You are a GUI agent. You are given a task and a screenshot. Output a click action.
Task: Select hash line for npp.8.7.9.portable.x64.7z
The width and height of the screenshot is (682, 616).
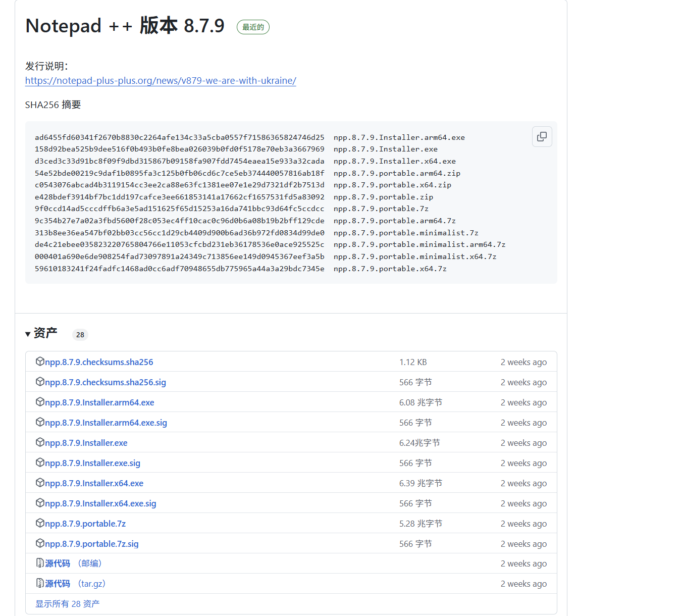(241, 269)
